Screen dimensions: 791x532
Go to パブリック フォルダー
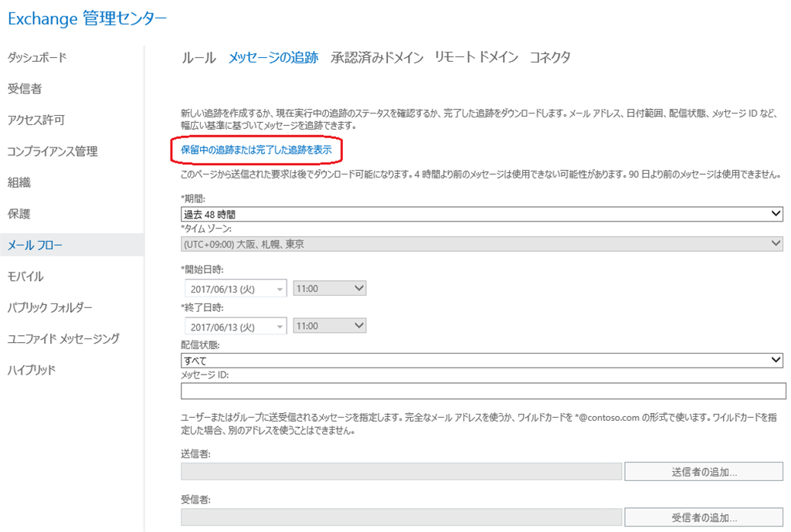[49, 307]
